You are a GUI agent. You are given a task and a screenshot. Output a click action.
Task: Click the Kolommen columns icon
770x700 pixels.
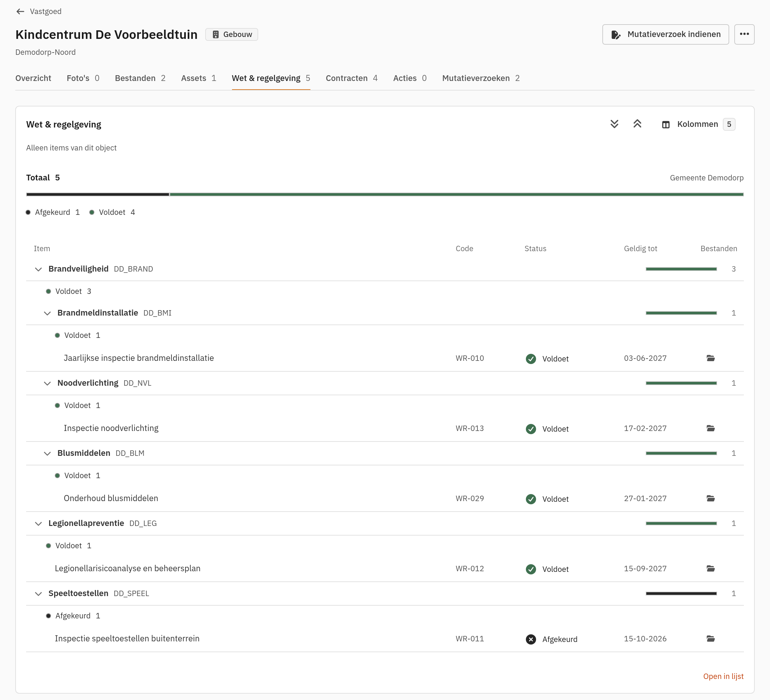coord(666,125)
